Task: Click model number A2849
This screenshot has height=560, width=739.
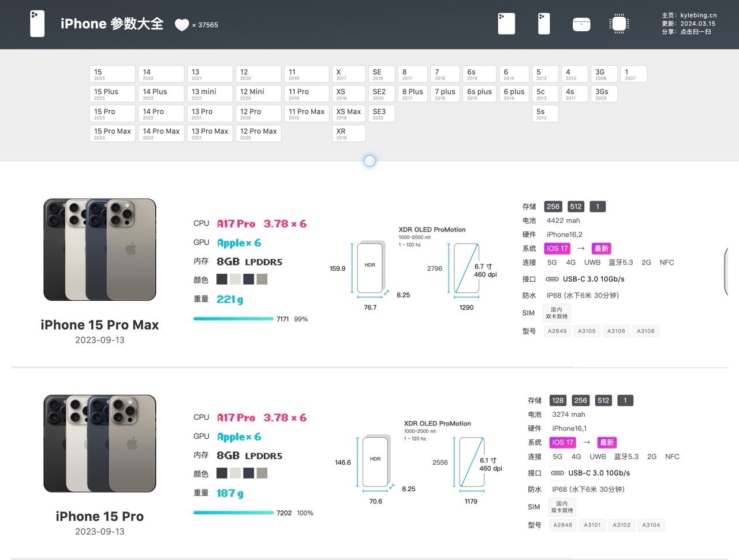Action: click(x=557, y=331)
